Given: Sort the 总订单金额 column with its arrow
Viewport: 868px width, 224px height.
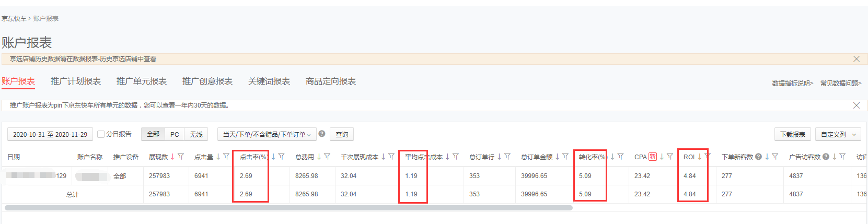Looking at the screenshot, I should (558, 157).
